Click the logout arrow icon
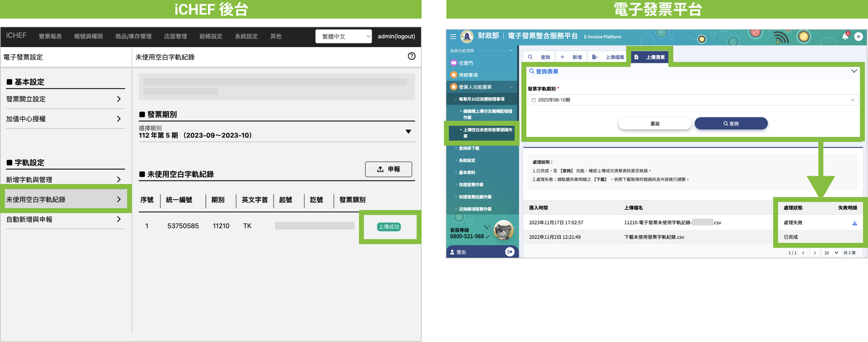Viewport: 868px width, 342px height. point(510,252)
